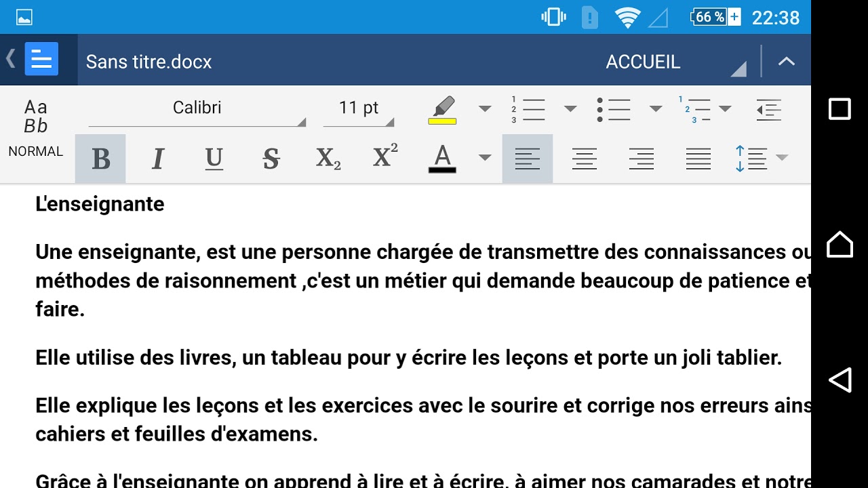This screenshot has width=868, height=488.
Task: Open line spacing options
Action: click(x=751, y=159)
